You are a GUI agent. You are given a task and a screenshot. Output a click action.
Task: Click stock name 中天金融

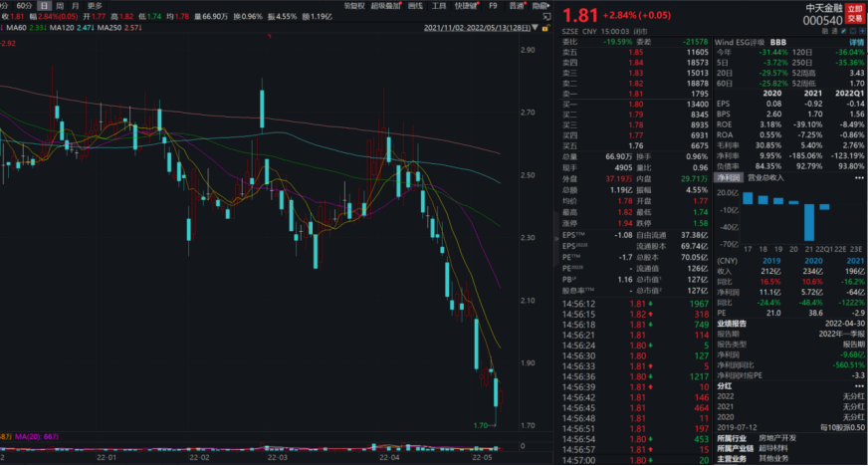pos(824,8)
